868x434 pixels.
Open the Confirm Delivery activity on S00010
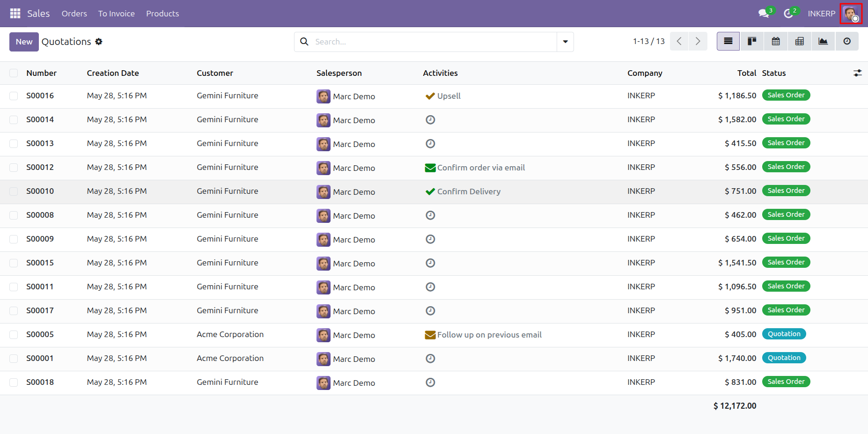pyautogui.click(x=469, y=191)
